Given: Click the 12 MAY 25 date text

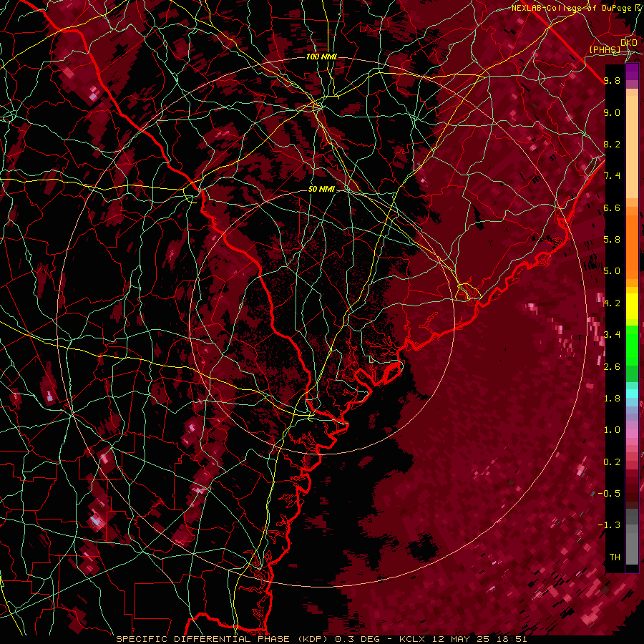Looking at the screenshot, I should (x=461, y=639).
